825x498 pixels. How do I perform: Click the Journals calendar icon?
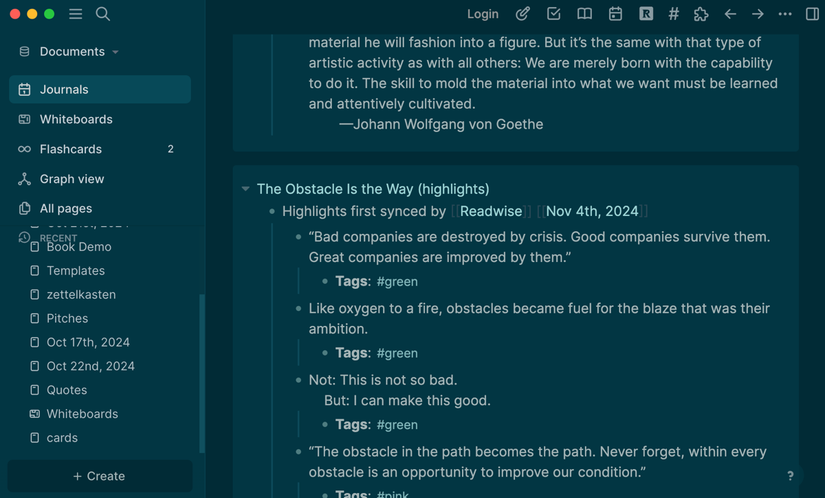pos(24,89)
